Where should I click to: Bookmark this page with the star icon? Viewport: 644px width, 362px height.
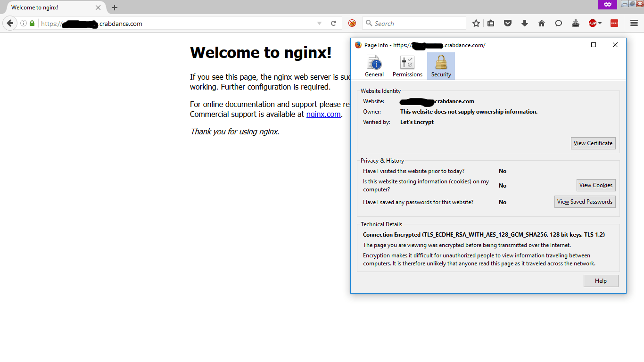click(476, 24)
